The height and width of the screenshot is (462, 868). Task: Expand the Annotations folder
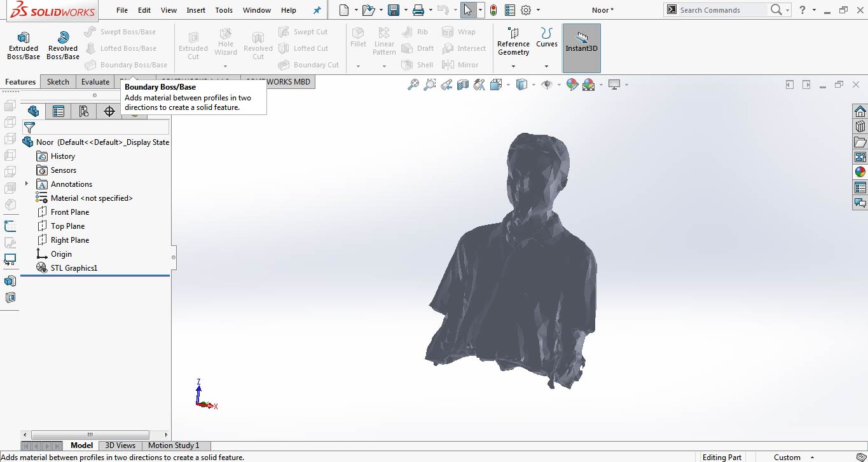pos(26,184)
